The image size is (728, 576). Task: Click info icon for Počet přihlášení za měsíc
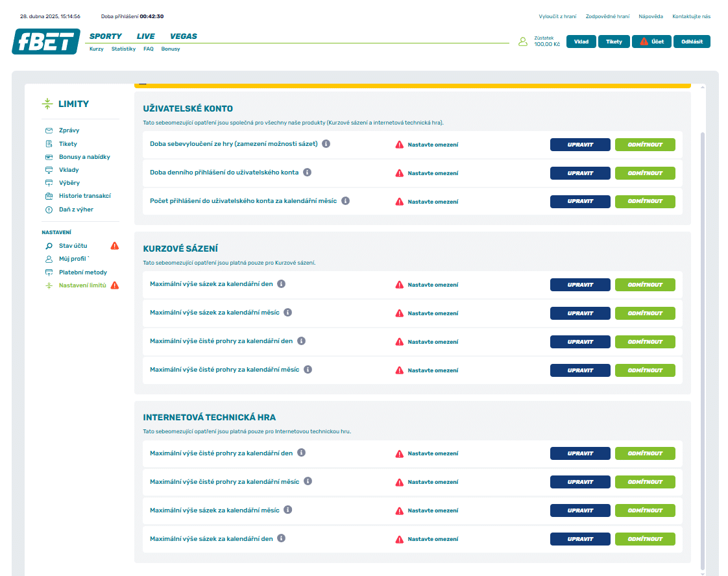pyautogui.click(x=345, y=201)
